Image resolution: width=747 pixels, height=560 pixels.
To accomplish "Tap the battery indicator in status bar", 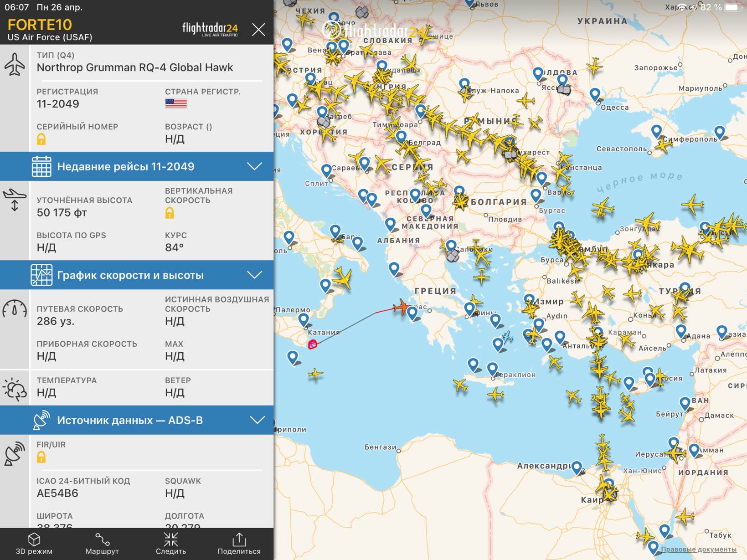I will coord(733,7).
